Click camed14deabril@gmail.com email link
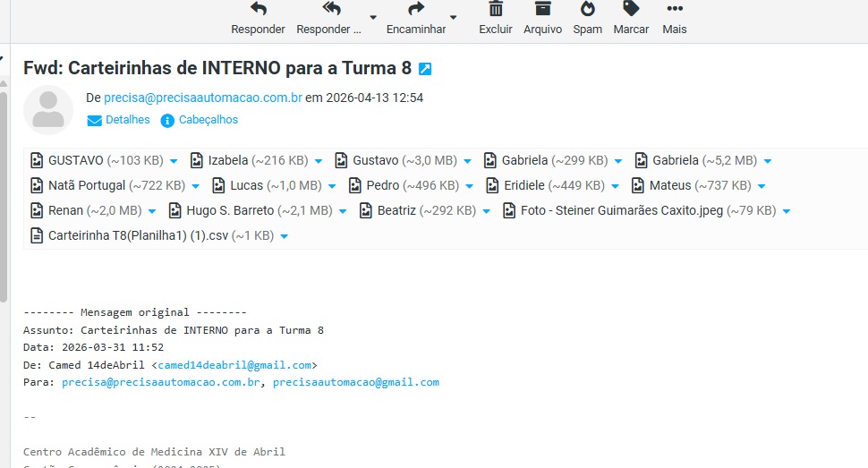The width and height of the screenshot is (868, 468). coord(234,365)
